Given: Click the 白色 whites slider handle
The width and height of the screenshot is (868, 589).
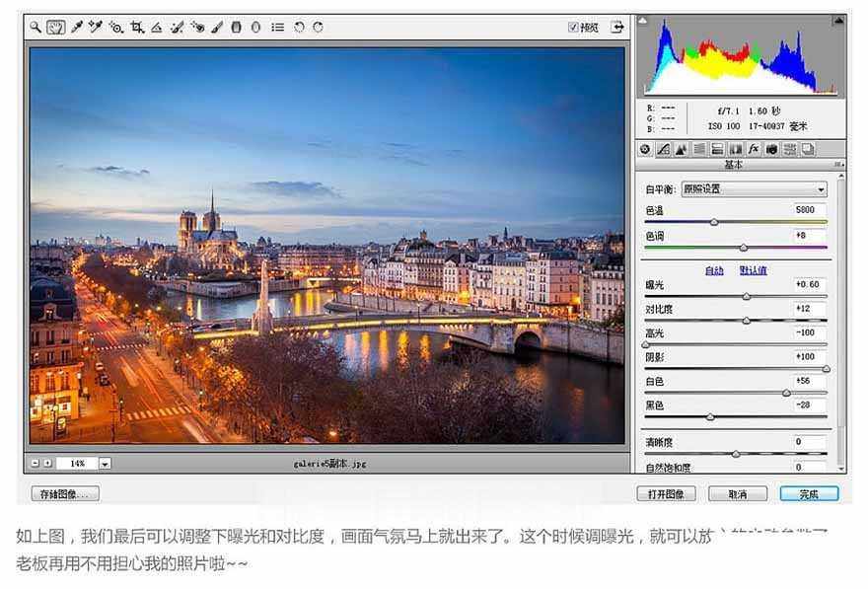Looking at the screenshot, I should pyautogui.click(x=786, y=393).
